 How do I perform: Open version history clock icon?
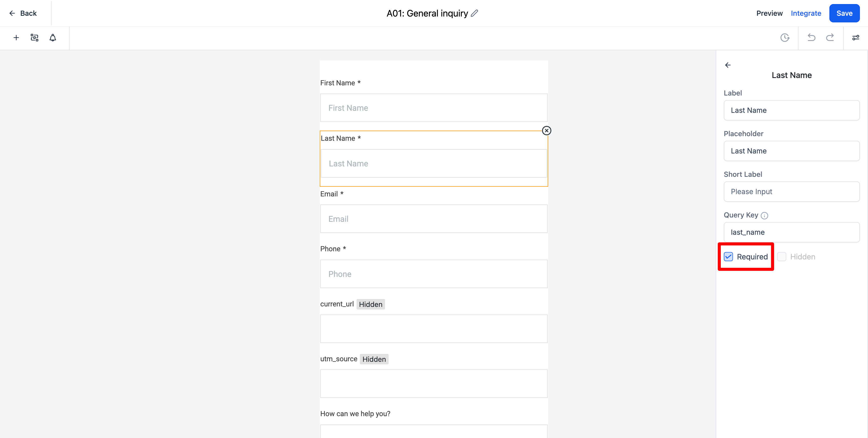click(785, 37)
